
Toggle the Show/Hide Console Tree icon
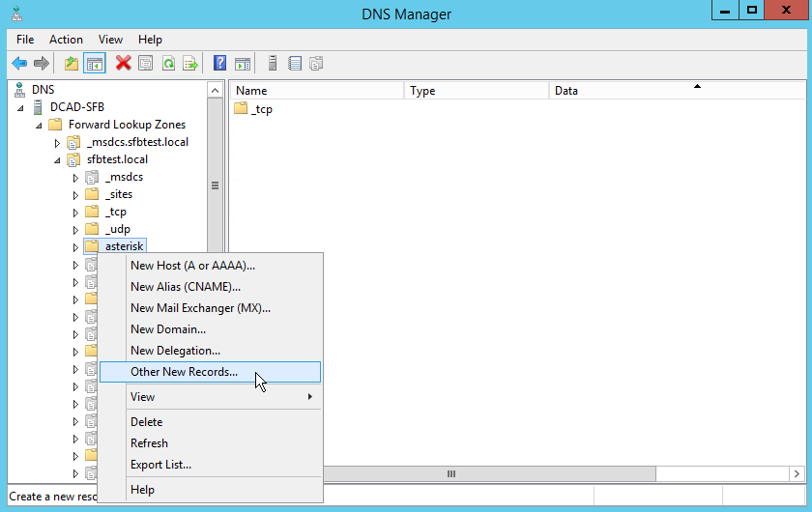(x=95, y=64)
